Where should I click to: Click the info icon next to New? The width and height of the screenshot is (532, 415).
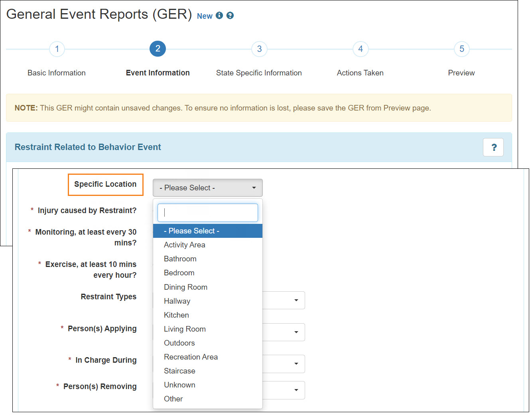point(219,16)
